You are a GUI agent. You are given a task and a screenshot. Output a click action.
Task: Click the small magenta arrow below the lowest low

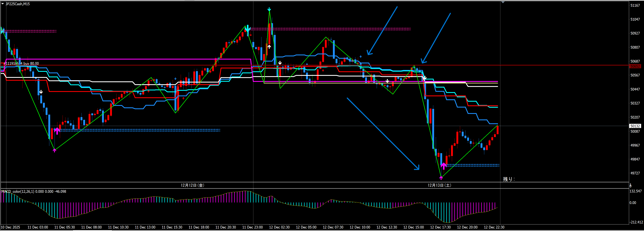(x=441, y=178)
